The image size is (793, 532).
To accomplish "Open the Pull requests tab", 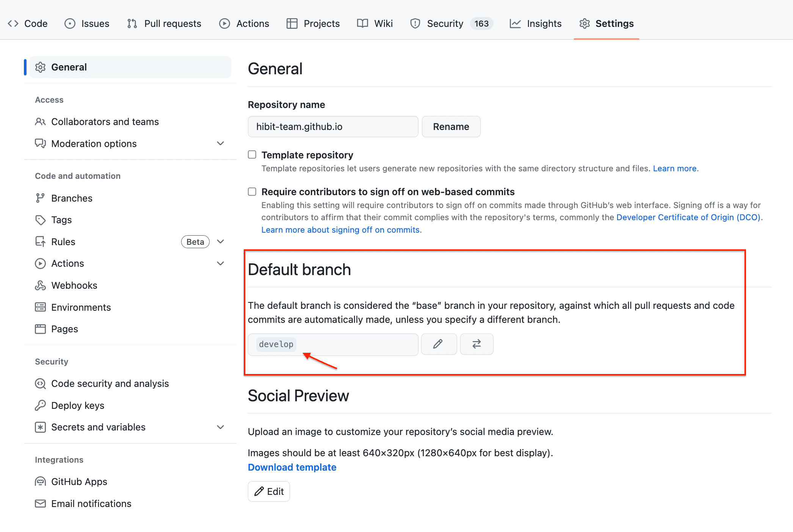I will click(164, 23).
